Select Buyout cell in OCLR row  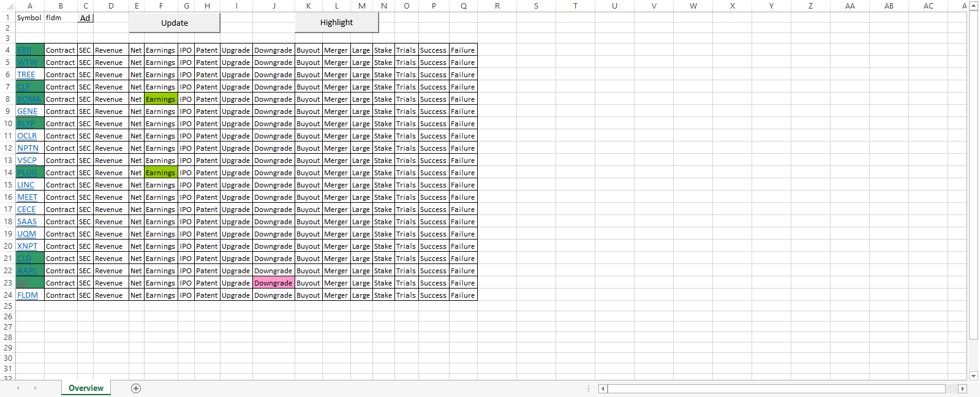click(x=308, y=136)
